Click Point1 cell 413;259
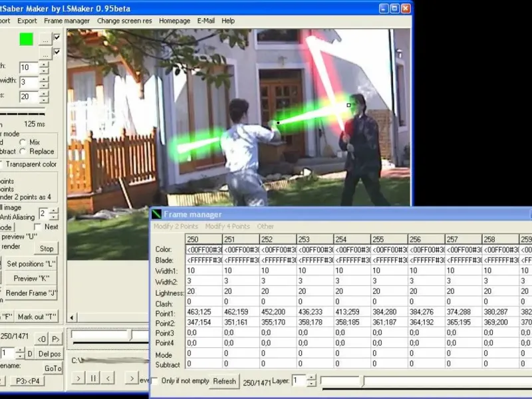The height and width of the screenshot is (399, 532). 352,312
